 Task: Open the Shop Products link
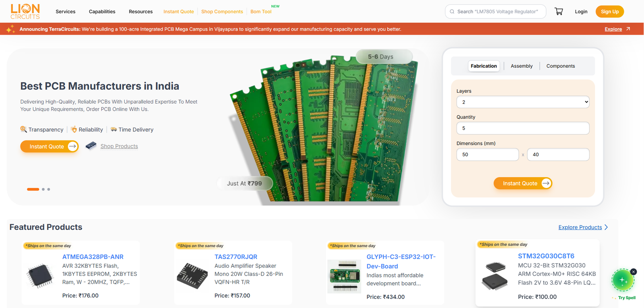tap(119, 146)
